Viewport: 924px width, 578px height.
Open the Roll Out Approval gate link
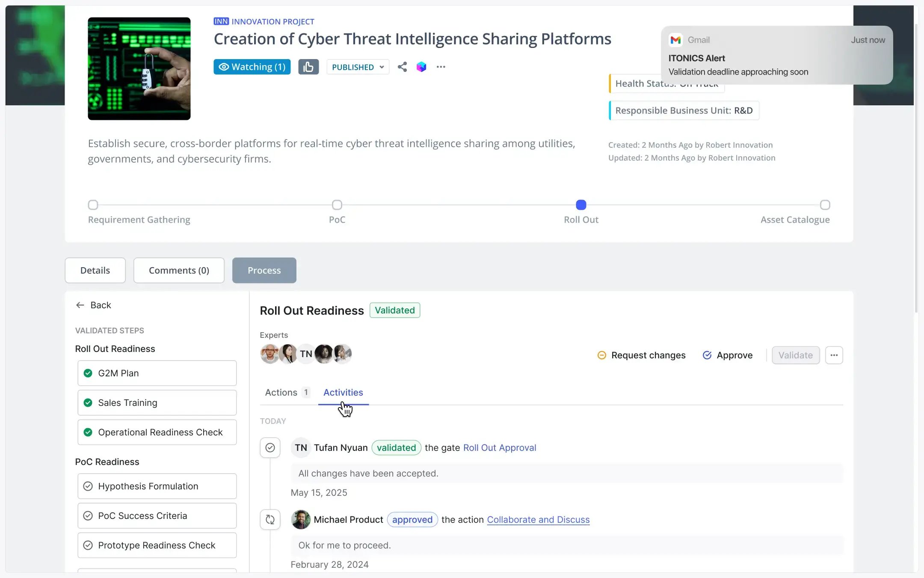tap(499, 447)
